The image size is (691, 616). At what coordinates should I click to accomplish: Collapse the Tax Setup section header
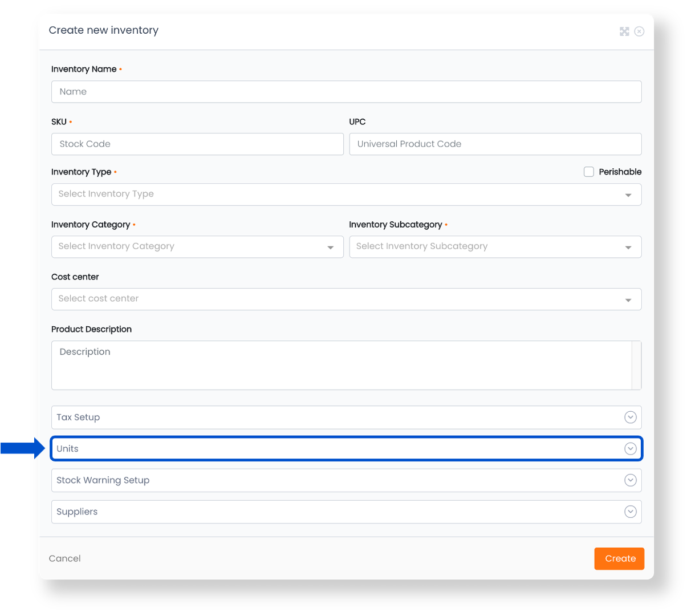(x=347, y=417)
